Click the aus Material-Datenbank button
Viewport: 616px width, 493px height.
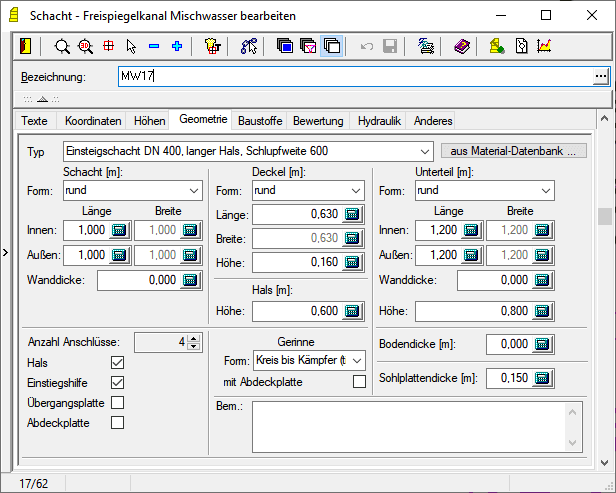click(x=512, y=151)
